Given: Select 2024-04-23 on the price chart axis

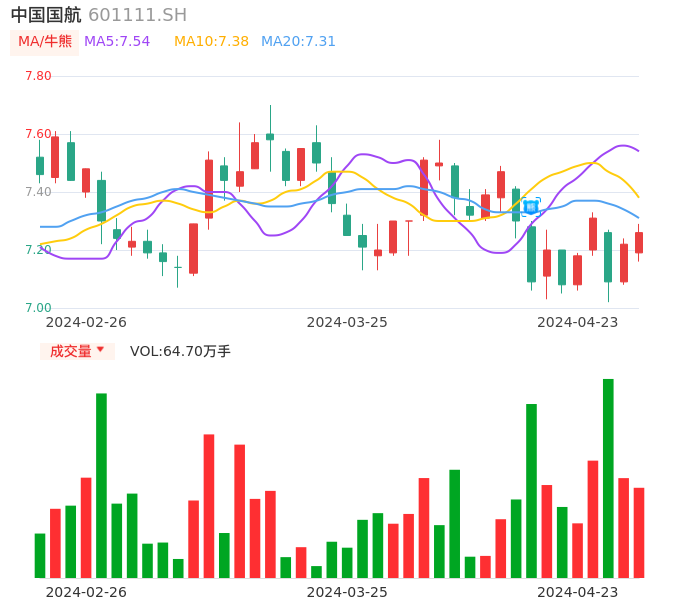Looking at the screenshot, I should point(578,322).
